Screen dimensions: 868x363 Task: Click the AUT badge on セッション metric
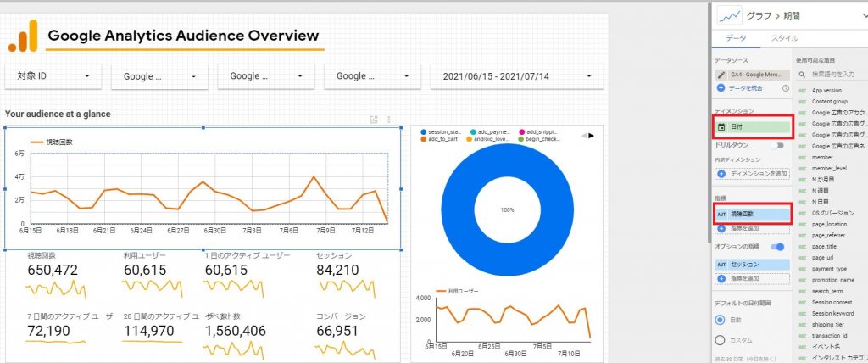[721, 265]
